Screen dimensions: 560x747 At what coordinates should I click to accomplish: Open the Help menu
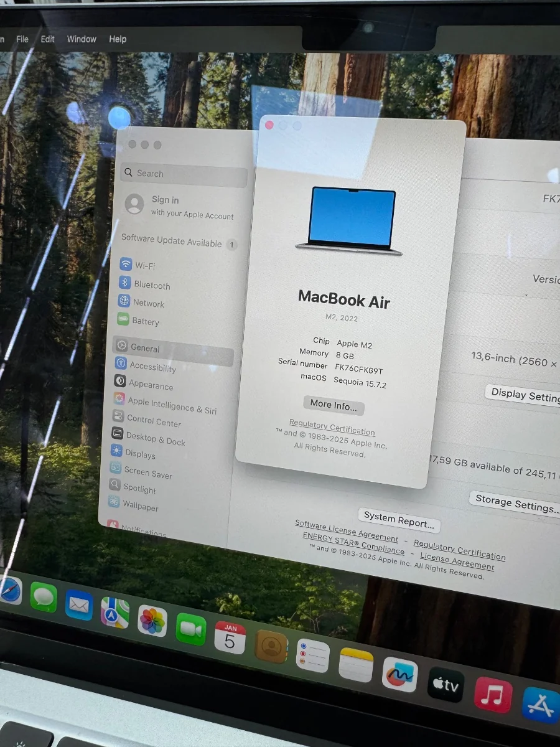pyautogui.click(x=118, y=39)
